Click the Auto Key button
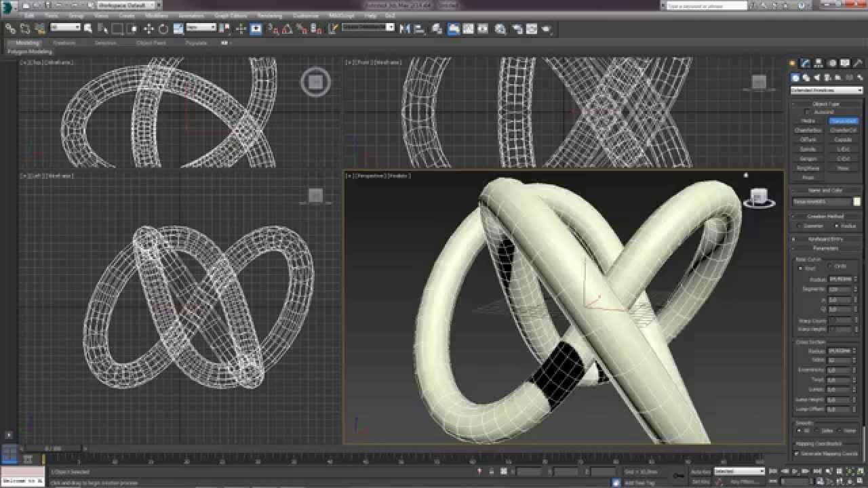The height and width of the screenshot is (488, 868). pos(701,471)
